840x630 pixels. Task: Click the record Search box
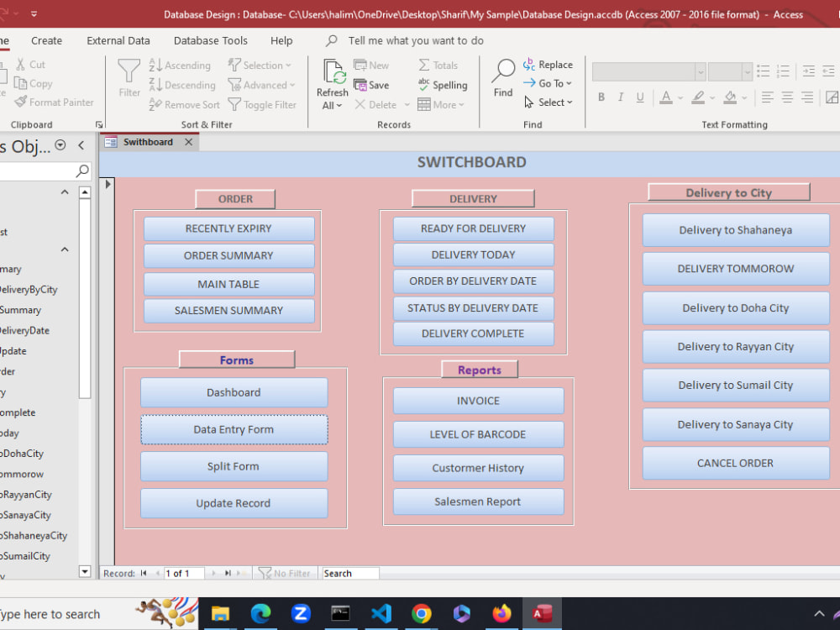point(349,573)
